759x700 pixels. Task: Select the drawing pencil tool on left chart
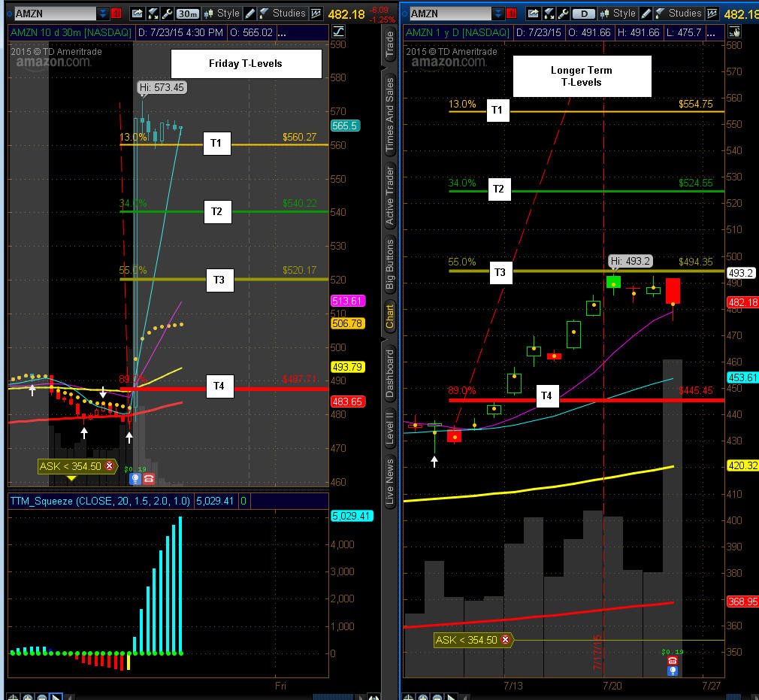249,14
